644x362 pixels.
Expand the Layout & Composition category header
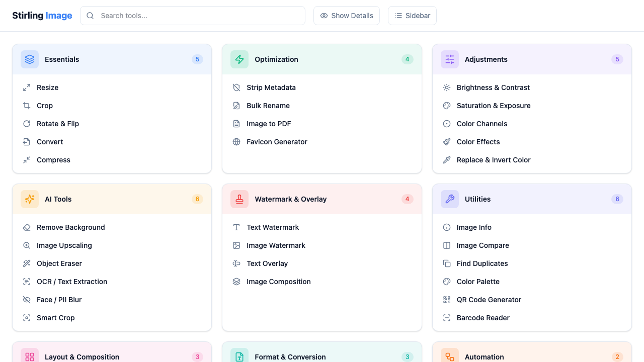(x=112, y=352)
